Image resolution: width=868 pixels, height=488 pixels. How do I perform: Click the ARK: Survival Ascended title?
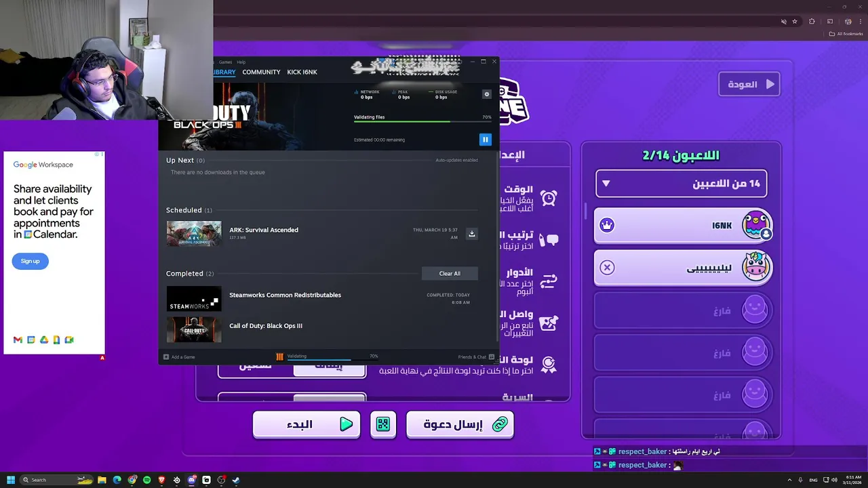click(x=264, y=230)
